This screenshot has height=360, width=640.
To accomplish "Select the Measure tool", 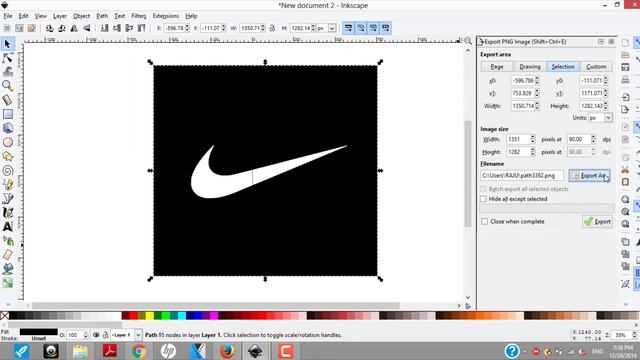I will (x=7, y=100).
